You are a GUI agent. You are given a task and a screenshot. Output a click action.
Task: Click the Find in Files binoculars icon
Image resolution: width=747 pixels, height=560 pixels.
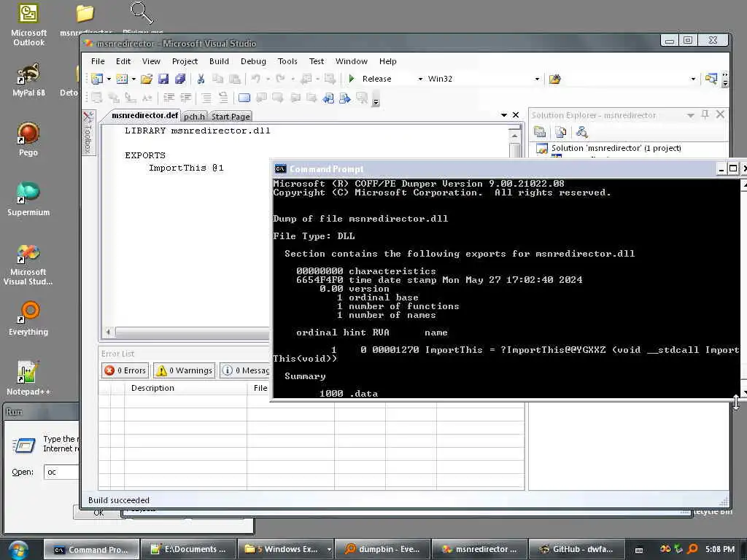point(554,79)
